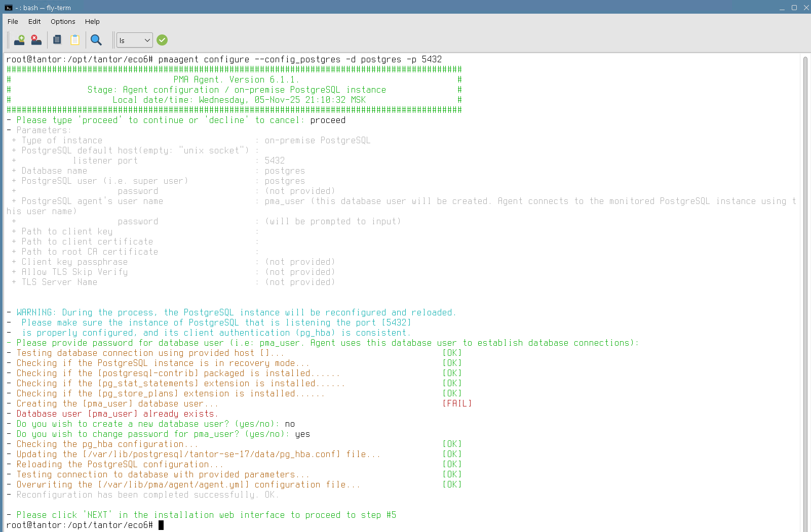Click the first toolbar grip handle
The image size is (811, 532).
8,40
